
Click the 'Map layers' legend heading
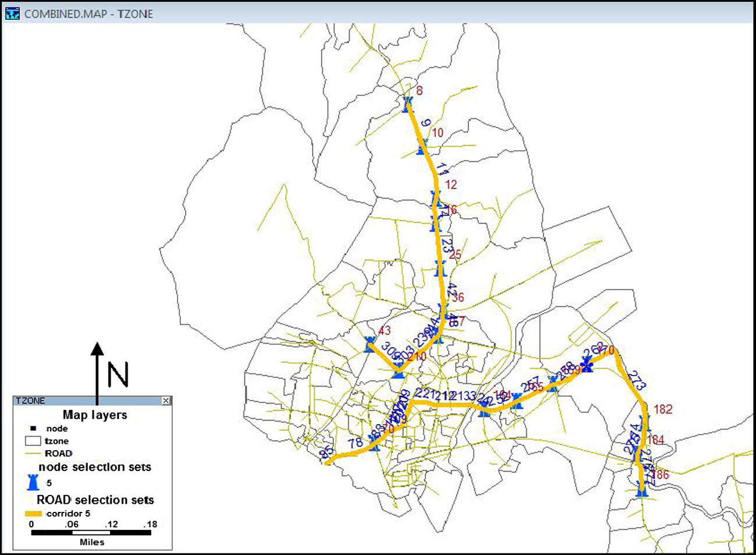[95, 415]
